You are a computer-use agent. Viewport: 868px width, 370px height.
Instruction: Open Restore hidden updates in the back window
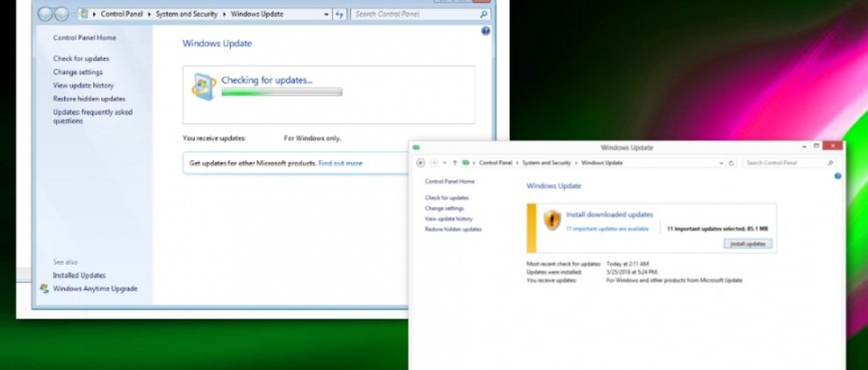(89, 99)
